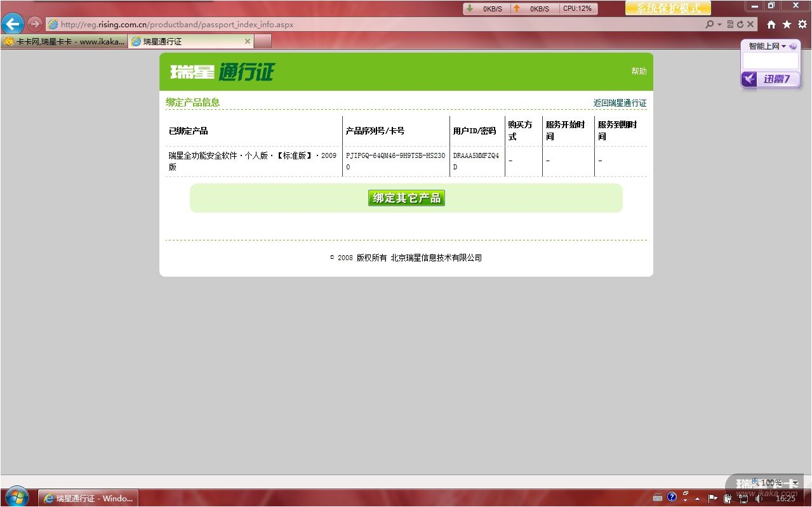The height and width of the screenshot is (507, 812).
Task: Show hidden tray icons arrow
Action: click(x=698, y=499)
